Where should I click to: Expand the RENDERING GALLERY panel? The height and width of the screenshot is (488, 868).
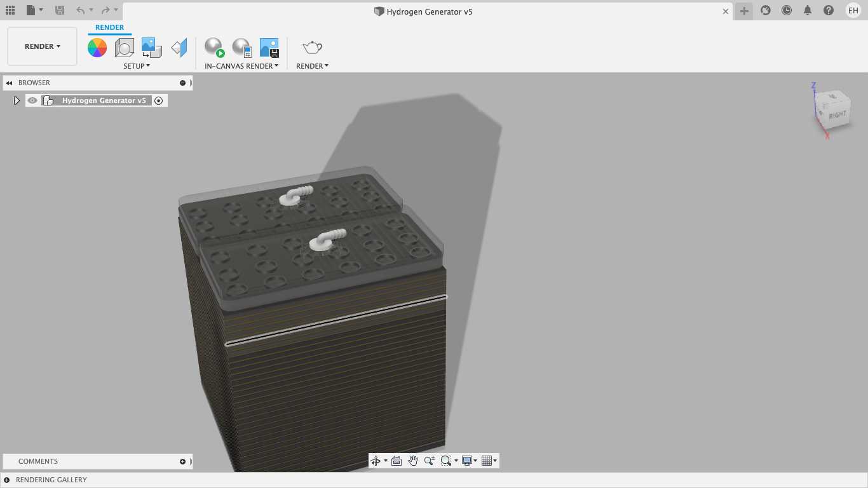[7, 480]
